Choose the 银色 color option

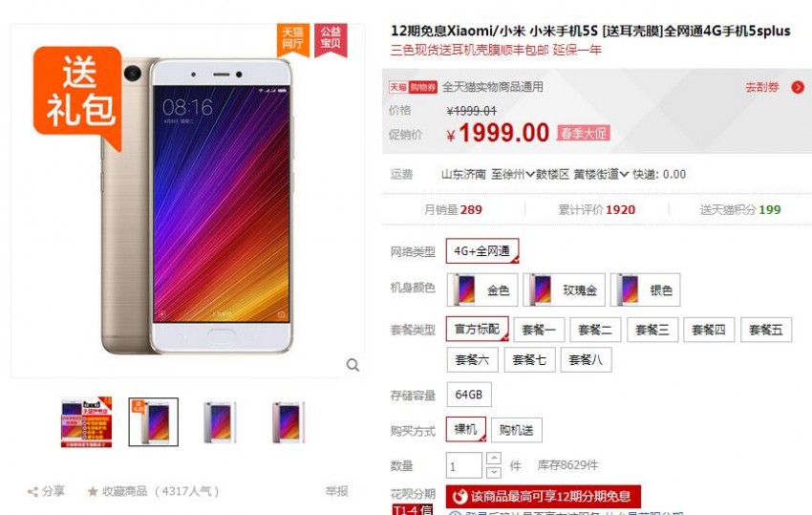coord(645,290)
